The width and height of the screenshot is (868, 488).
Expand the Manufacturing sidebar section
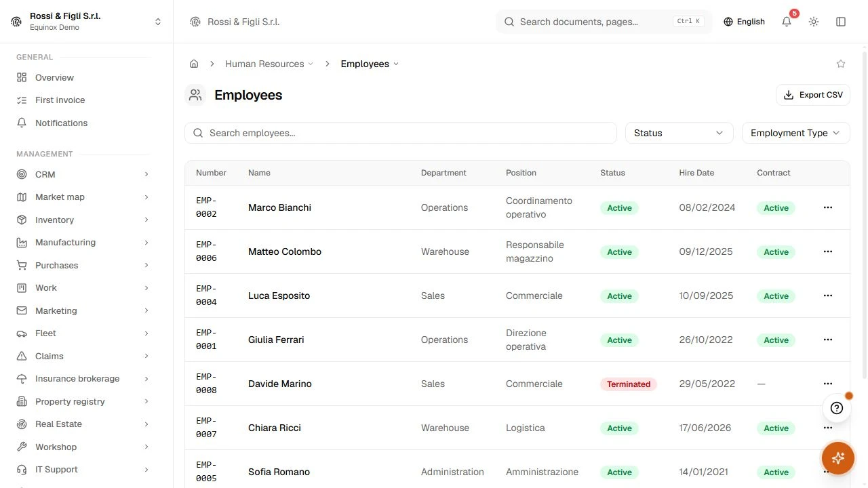coord(83,243)
